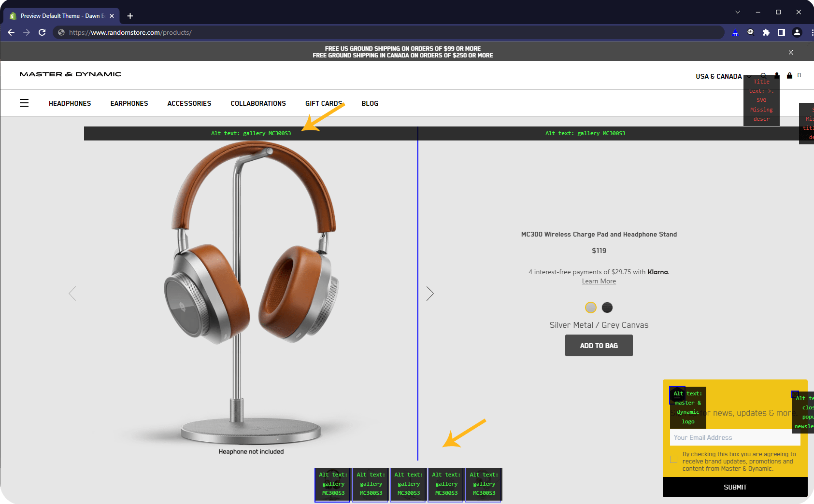Select the fifth gallery thumbnail

(x=484, y=484)
